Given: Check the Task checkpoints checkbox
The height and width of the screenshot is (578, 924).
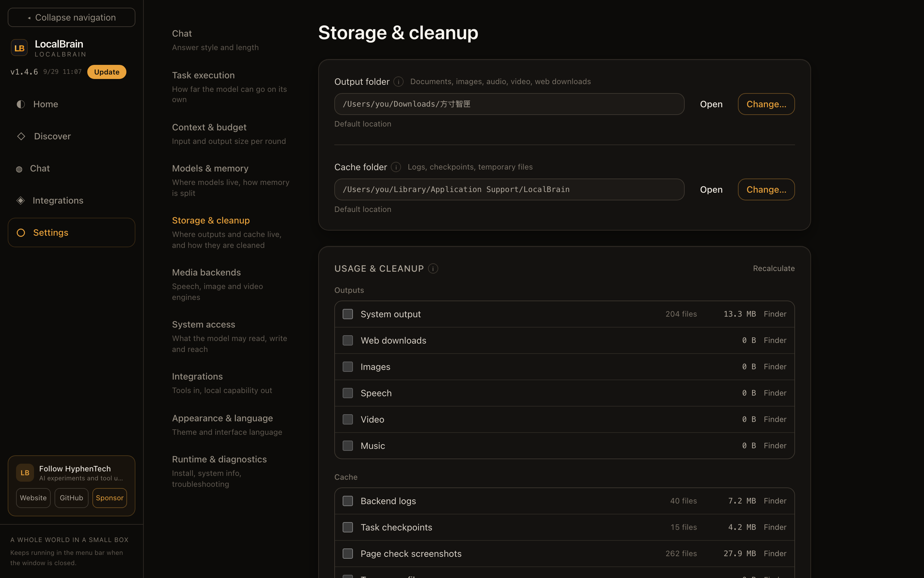Looking at the screenshot, I should pyautogui.click(x=347, y=527).
